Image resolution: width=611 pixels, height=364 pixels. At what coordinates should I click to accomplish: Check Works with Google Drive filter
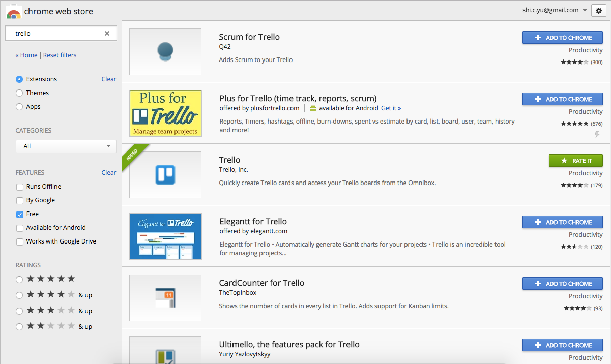click(x=20, y=241)
